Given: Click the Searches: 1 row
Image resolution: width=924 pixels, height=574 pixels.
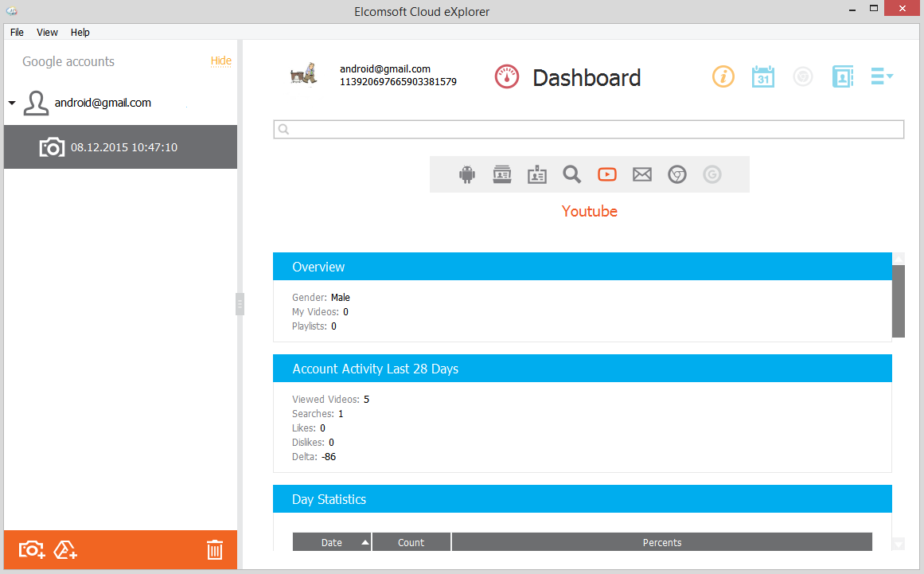Looking at the screenshot, I should pyautogui.click(x=318, y=414).
